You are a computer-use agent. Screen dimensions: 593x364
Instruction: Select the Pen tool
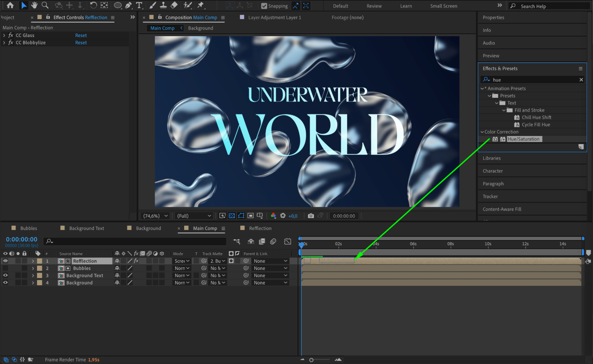click(x=128, y=5)
